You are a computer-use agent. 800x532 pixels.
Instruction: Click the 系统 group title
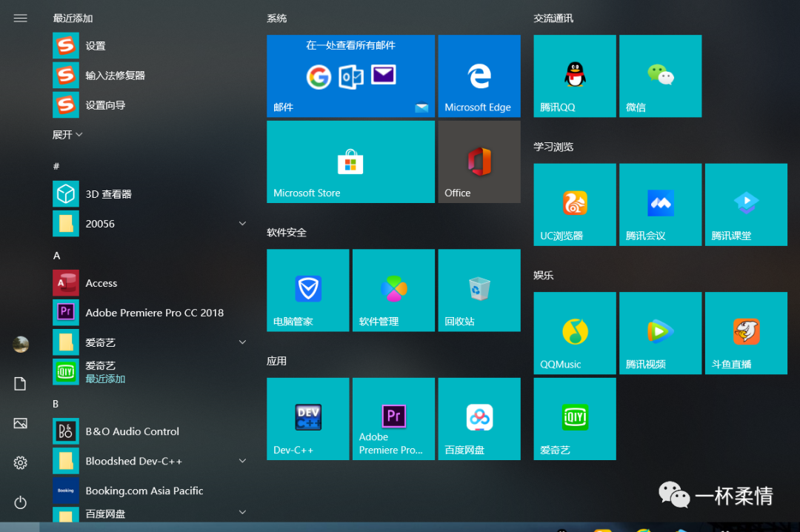click(x=276, y=19)
